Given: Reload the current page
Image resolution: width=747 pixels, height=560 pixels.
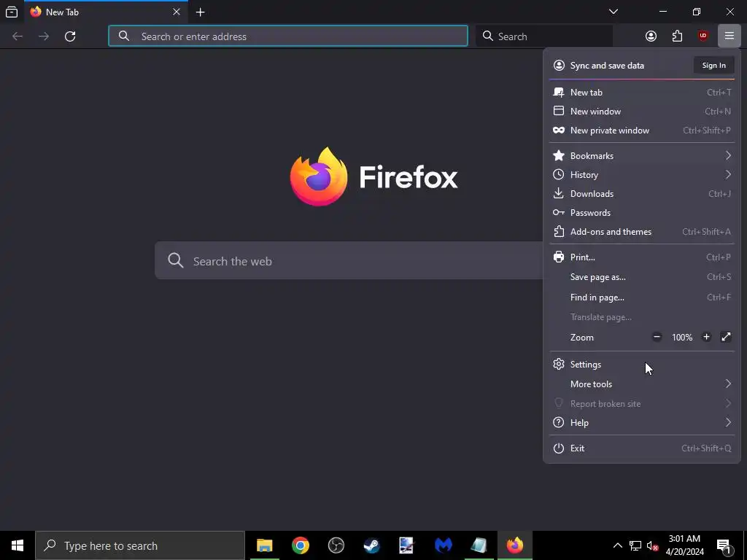Looking at the screenshot, I should [70, 36].
